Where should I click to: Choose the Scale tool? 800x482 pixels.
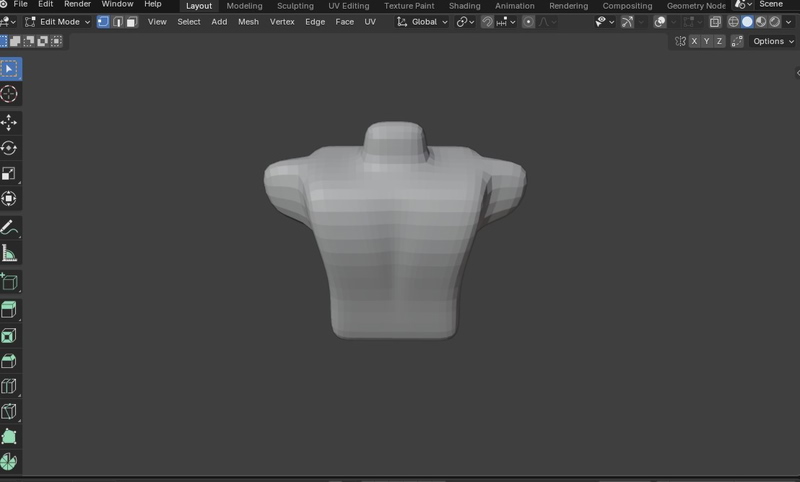tap(9, 174)
